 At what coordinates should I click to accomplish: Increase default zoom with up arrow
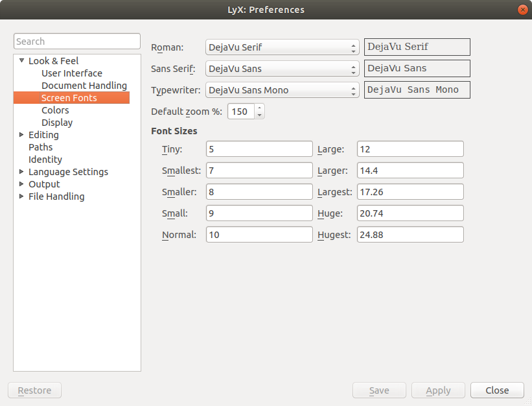pos(259,108)
